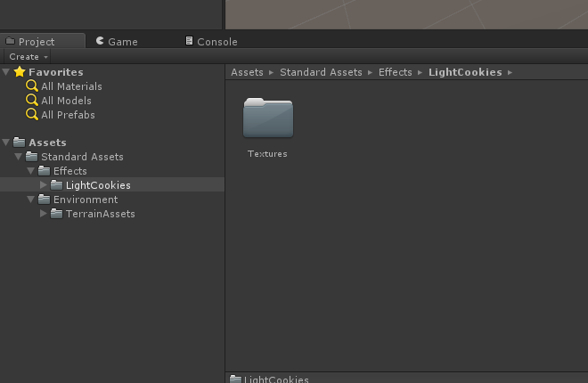The width and height of the screenshot is (588, 383).
Task: Click the All Materials search icon
Action: 32,86
